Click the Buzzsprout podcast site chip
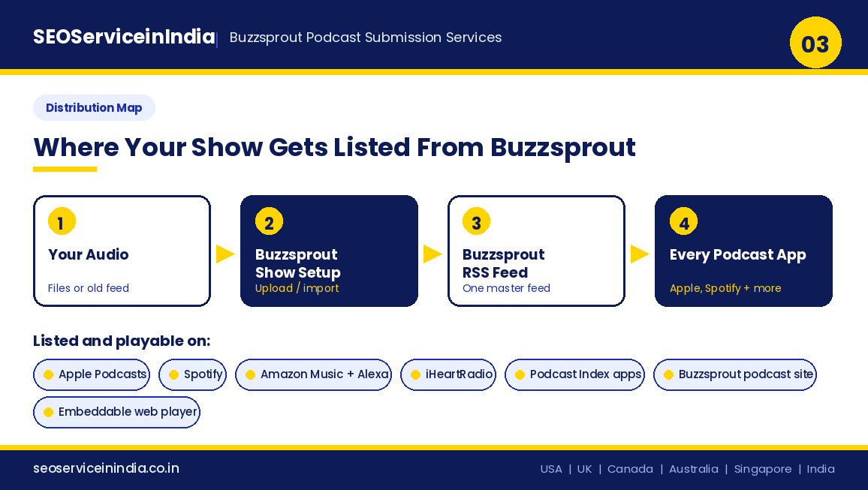The image size is (868, 490). [735, 374]
